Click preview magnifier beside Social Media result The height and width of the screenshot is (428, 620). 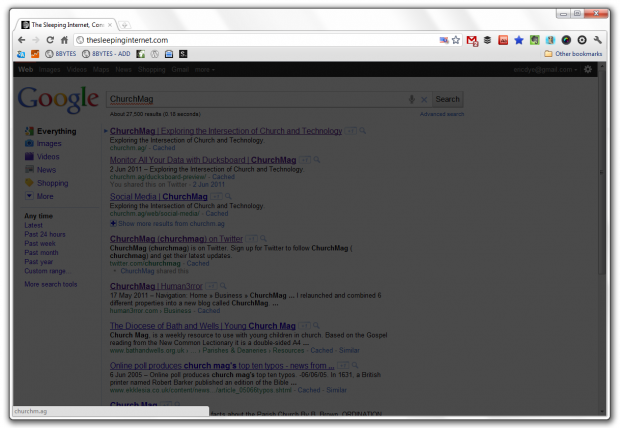[228, 197]
